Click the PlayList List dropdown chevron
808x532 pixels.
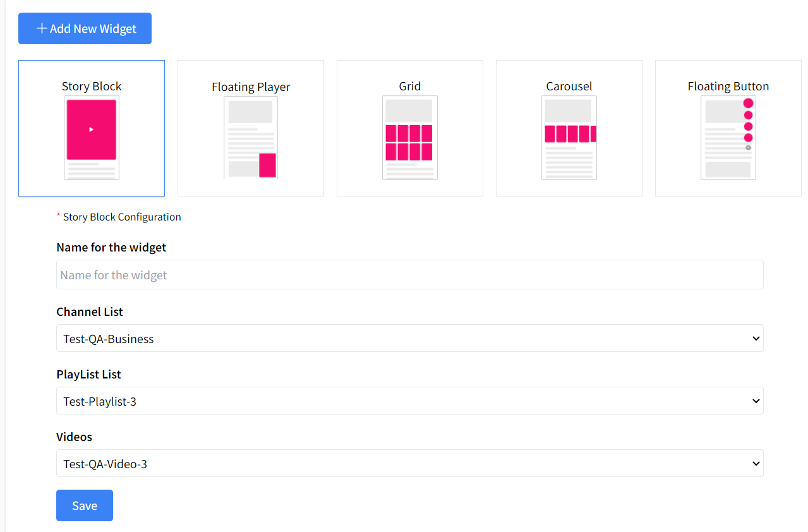[756, 401]
